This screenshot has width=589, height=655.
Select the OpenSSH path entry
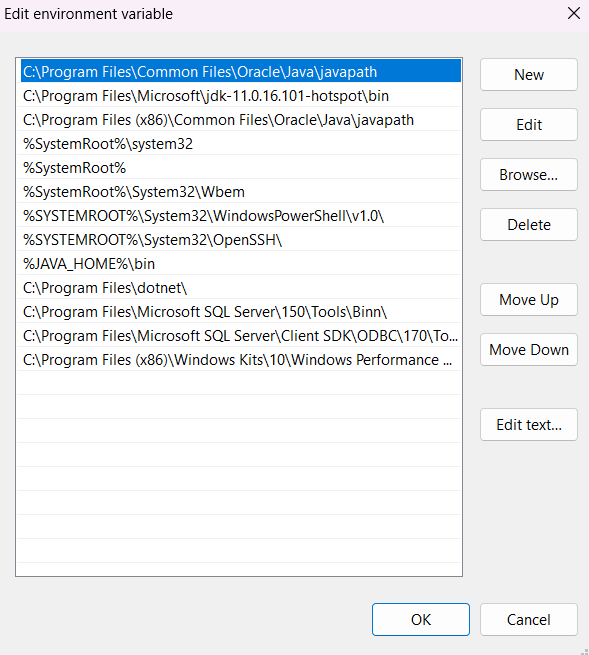239,240
